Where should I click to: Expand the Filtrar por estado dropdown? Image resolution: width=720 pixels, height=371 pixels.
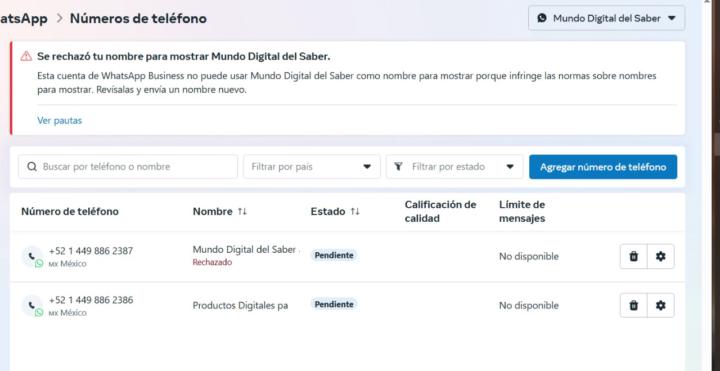coord(454,167)
